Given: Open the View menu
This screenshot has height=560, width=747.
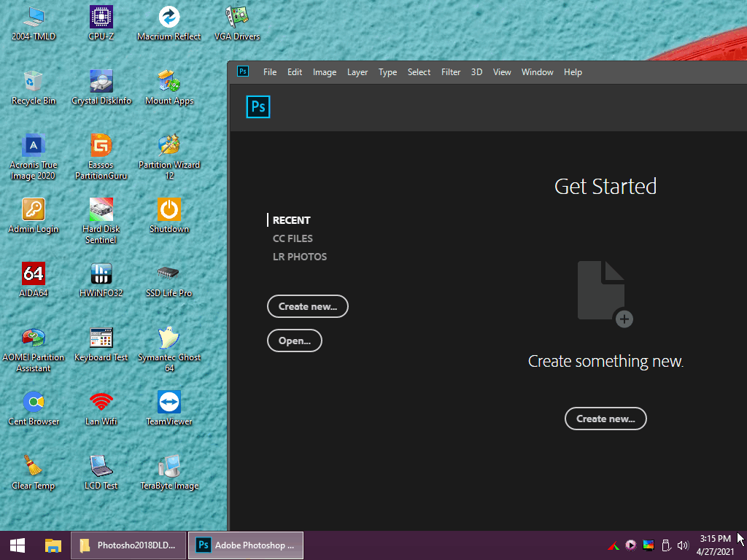Looking at the screenshot, I should coord(502,72).
